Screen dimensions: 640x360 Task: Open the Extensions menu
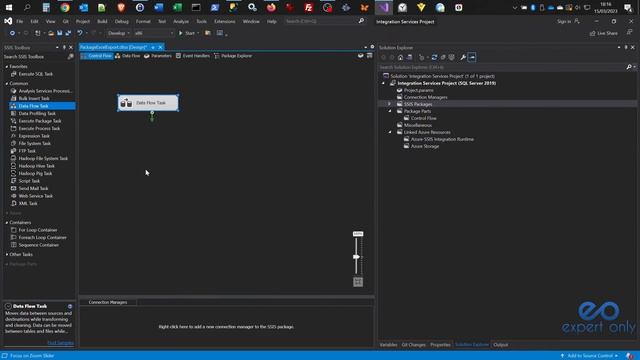[224, 21]
